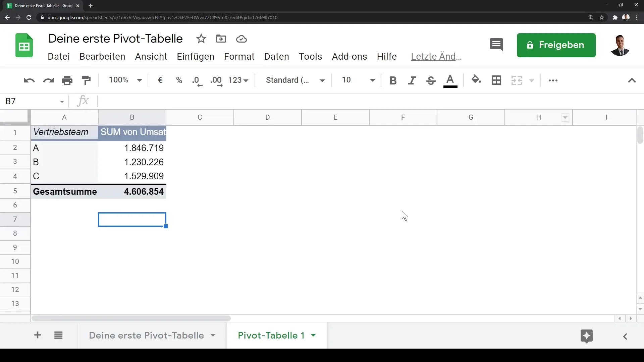Click the column H filter dropdown arrow
This screenshot has width=644, height=362.
click(x=565, y=117)
